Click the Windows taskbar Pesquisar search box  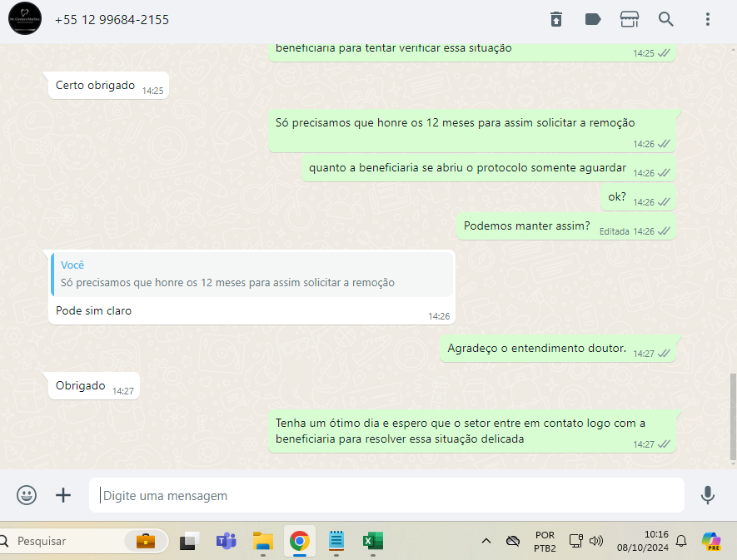pyautogui.click(x=67, y=541)
